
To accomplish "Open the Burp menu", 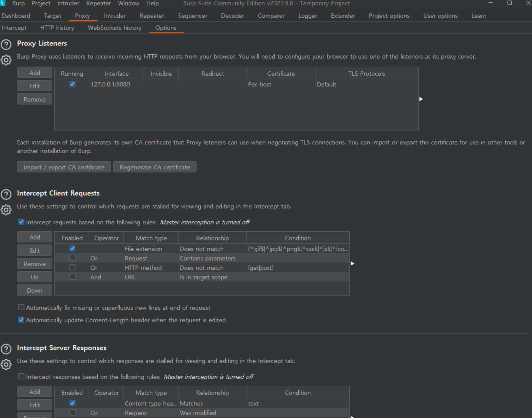I will (x=18, y=3).
